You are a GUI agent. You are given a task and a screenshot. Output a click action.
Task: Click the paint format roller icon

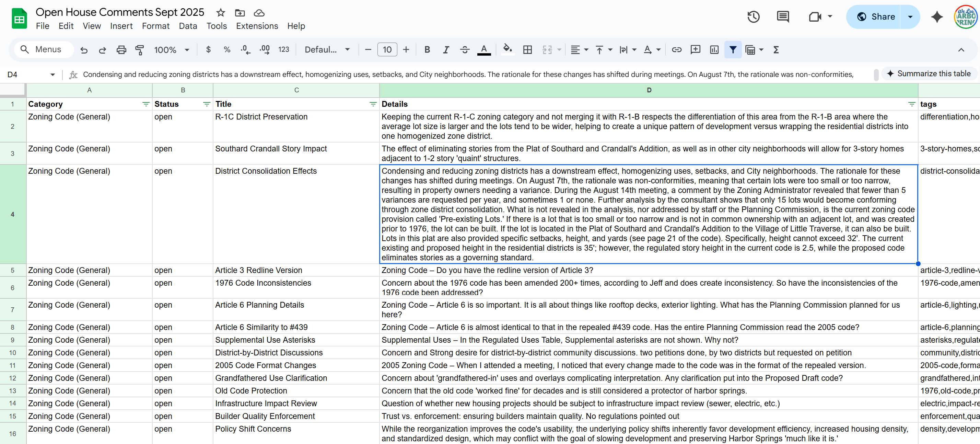(140, 49)
